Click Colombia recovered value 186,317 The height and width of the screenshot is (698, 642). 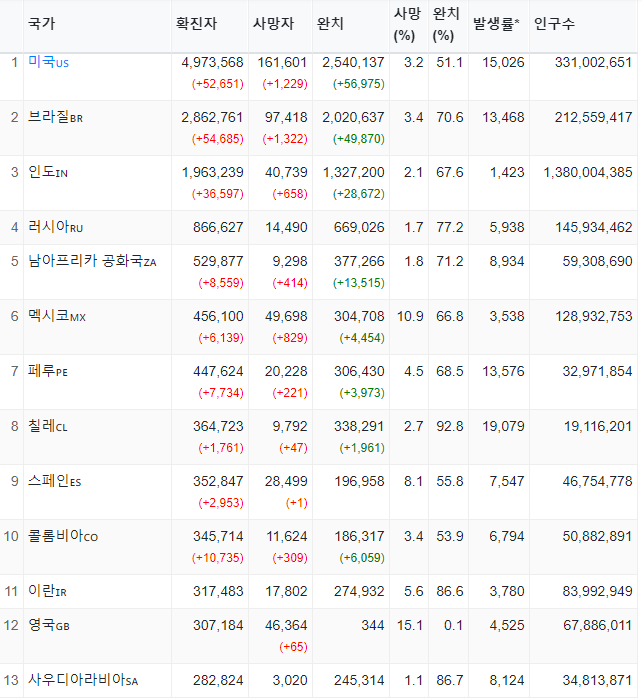[359, 536]
